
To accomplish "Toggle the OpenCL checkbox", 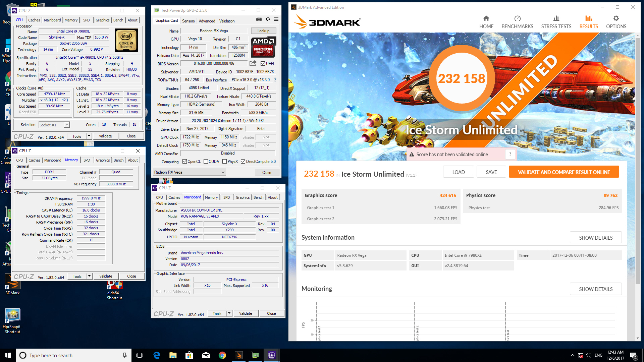I will pyautogui.click(x=184, y=162).
